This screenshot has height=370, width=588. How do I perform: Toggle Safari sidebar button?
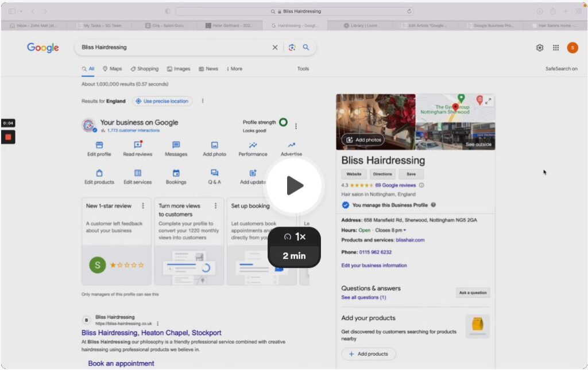[12, 11]
